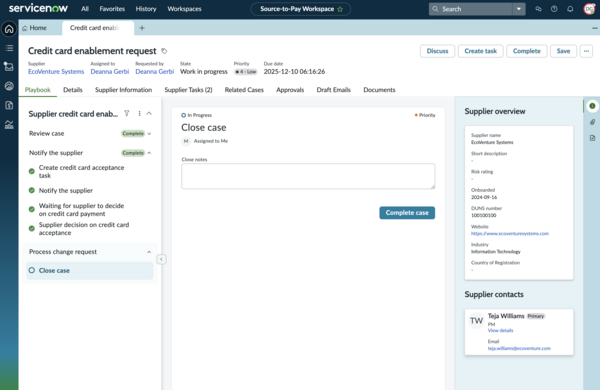
Task: Click the ServiceNow logo
Action: 38,8
